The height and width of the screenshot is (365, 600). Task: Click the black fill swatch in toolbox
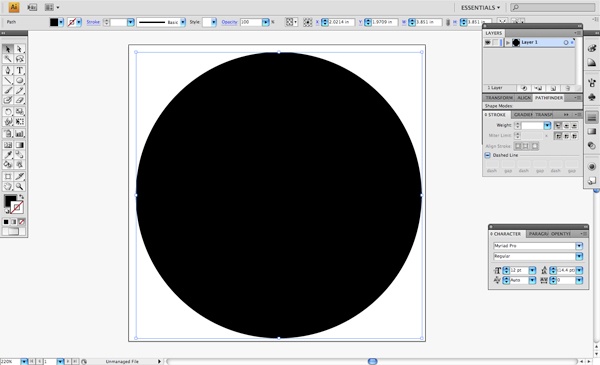(10, 200)
